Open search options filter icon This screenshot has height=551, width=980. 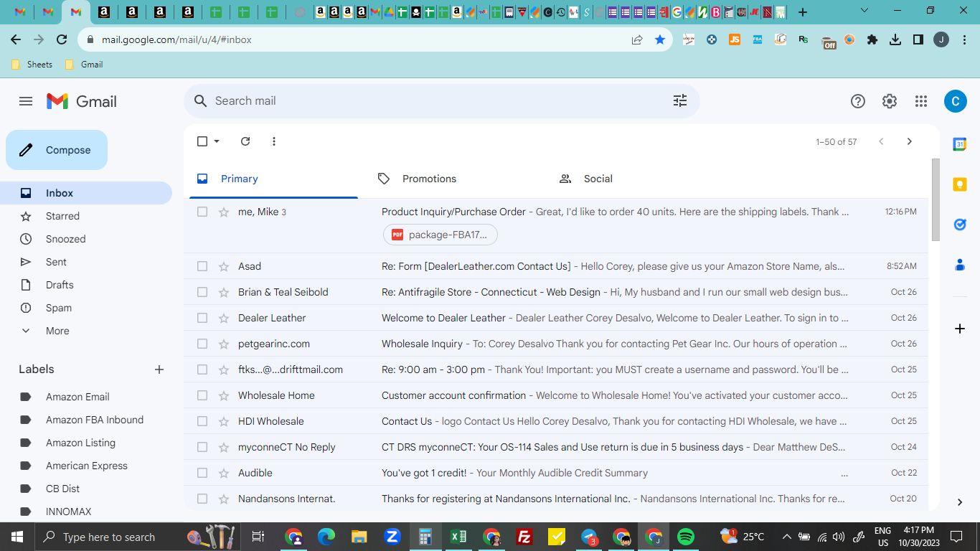[680, 101]
